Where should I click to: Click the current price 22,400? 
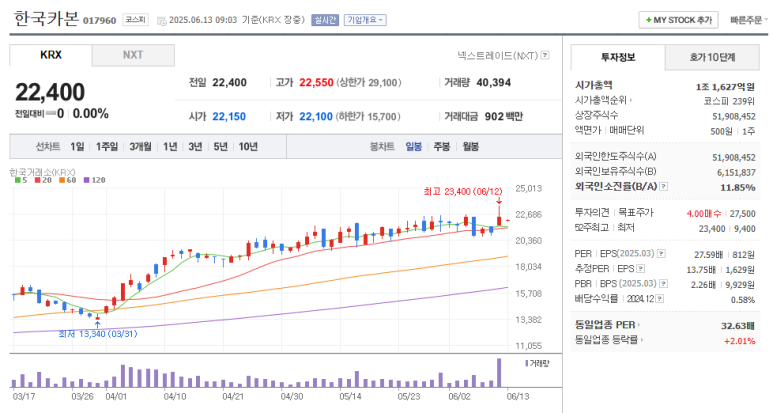[50, 92]
